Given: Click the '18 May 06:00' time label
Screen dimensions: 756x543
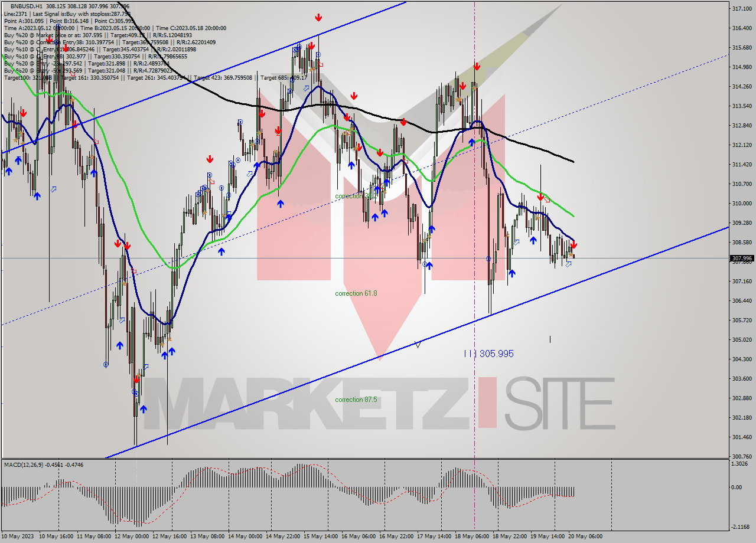Looking at the screenshot, I should click(471, 537).
